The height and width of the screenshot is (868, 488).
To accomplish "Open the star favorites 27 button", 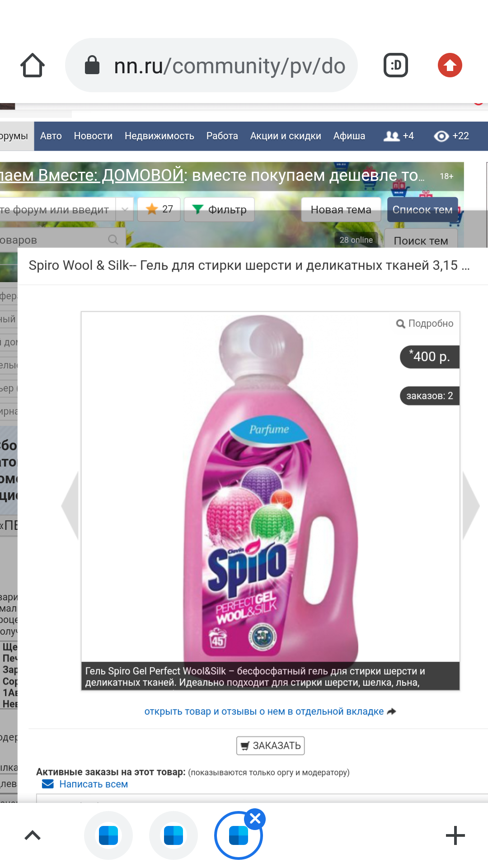I will tap(159, 209).
